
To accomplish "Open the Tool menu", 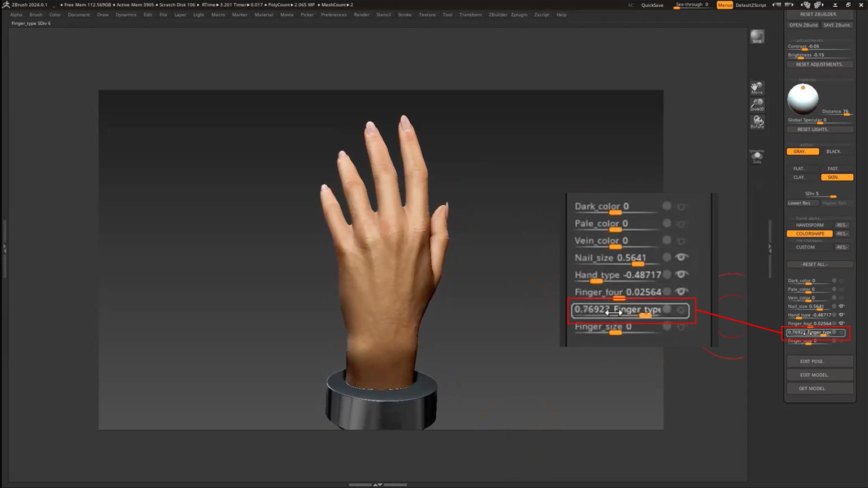I will click(448, 15).
